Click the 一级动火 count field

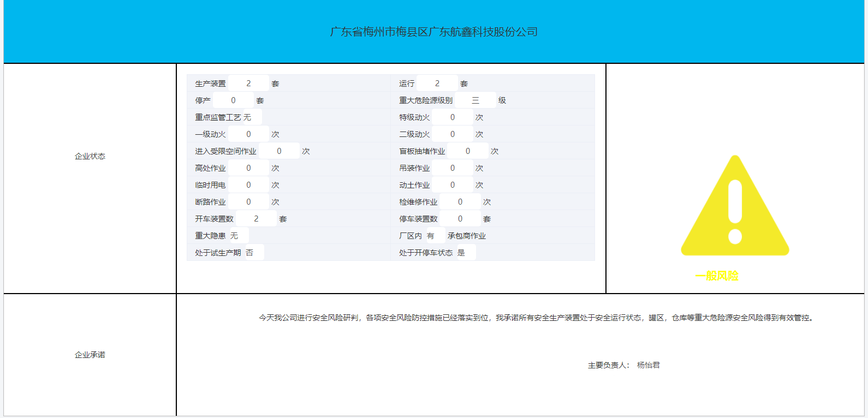click(248, 134)
